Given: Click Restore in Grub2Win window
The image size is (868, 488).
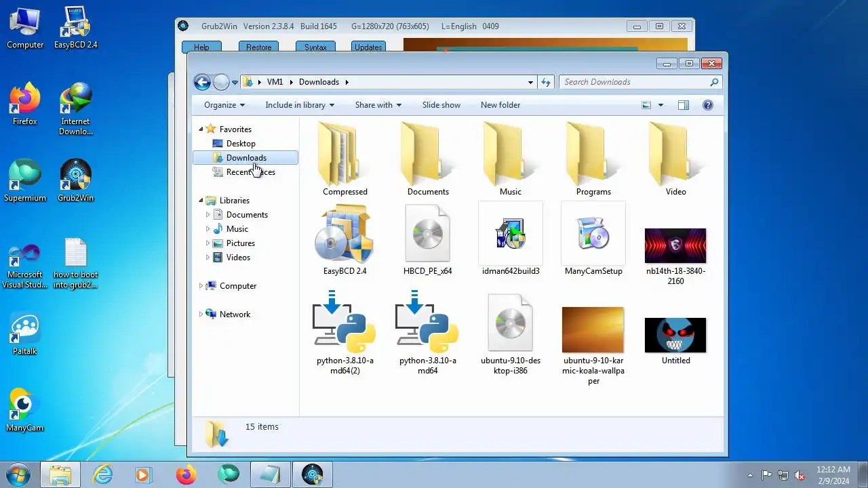Looking at the screenshot, I should [258, 47].
